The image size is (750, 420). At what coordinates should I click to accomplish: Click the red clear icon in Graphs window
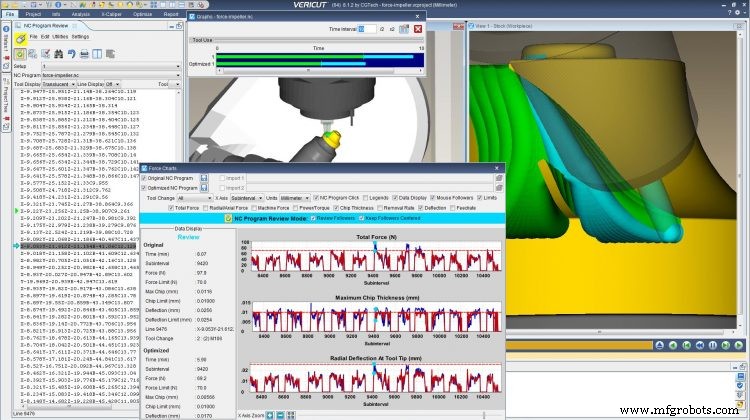[x=418, y=29]
